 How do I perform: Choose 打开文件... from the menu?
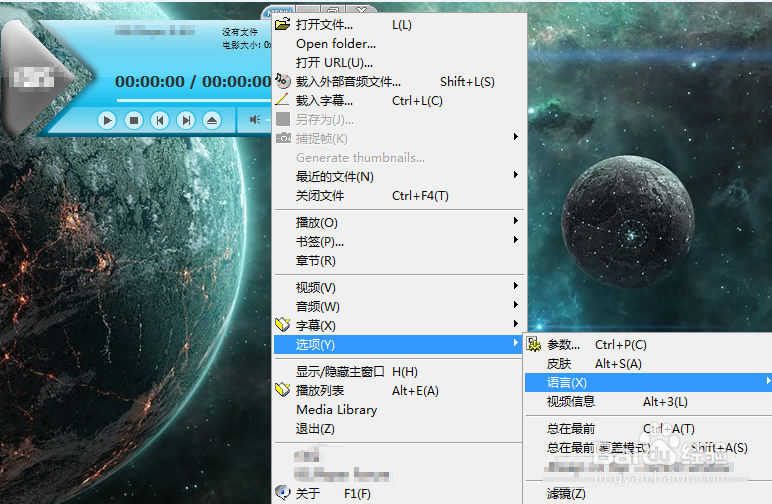(399, 25)
